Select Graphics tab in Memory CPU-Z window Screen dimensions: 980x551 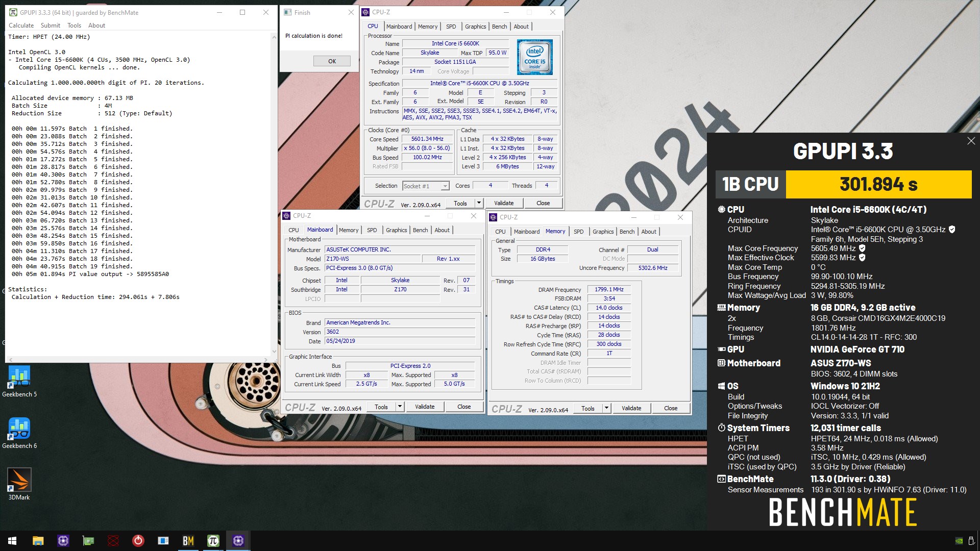[603, 232]
